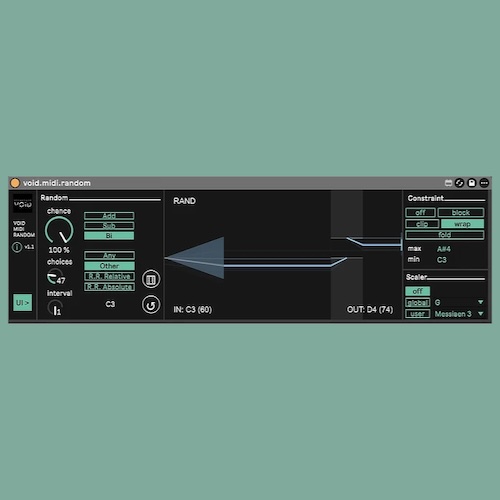Set Scaler mode to off
This screenshot has height=500, width=500.
coord(418,291)
